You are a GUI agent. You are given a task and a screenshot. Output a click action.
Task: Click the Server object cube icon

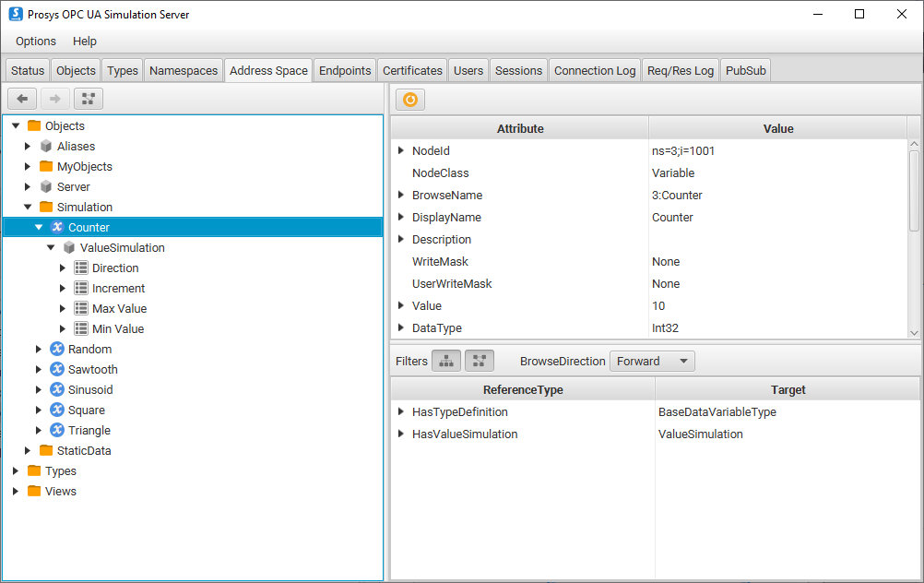[46, 186]
